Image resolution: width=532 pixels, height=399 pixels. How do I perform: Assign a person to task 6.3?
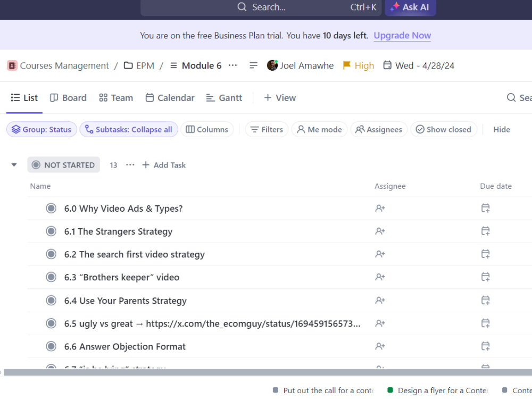tap(380, 277)
